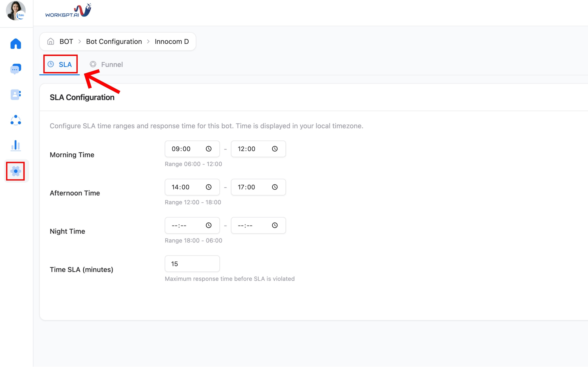
Task: Click the Night start time field
Action: coord(185,225)
